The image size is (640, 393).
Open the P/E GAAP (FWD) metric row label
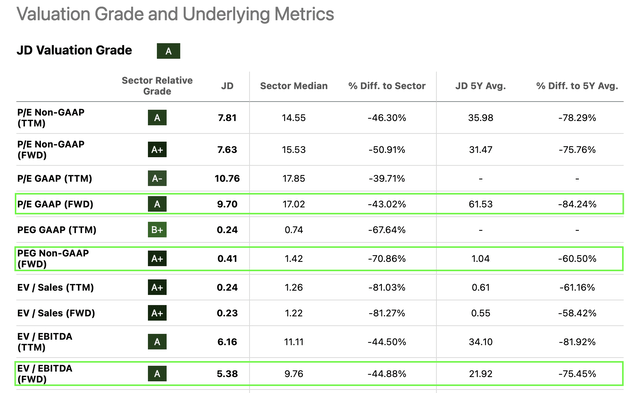click(55, 204)
